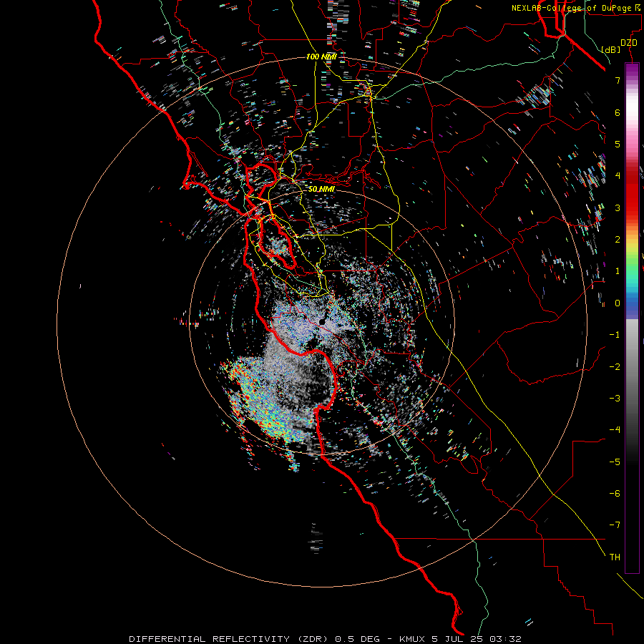Viewport: 644px width, 644px height.
Task: Click the -7 value on the color scale
Action: coord(615,525)
